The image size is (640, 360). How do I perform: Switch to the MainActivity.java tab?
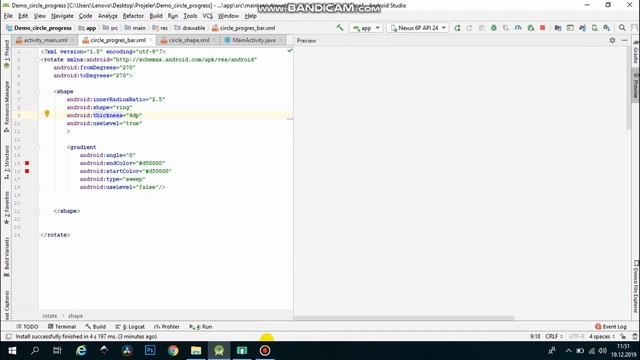click(x=253, y=40)
